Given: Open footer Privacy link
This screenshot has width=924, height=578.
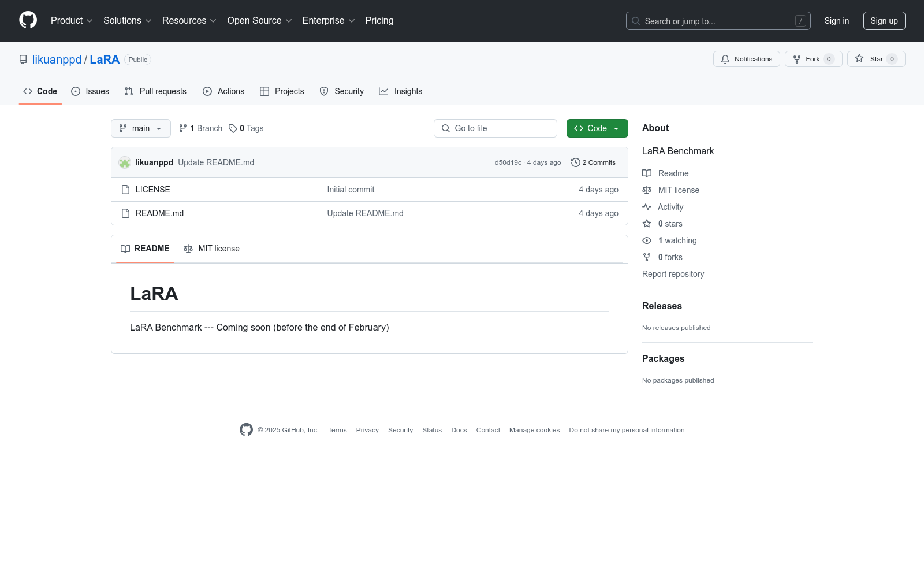Looking at the screenshot, I should click(367, 430).
